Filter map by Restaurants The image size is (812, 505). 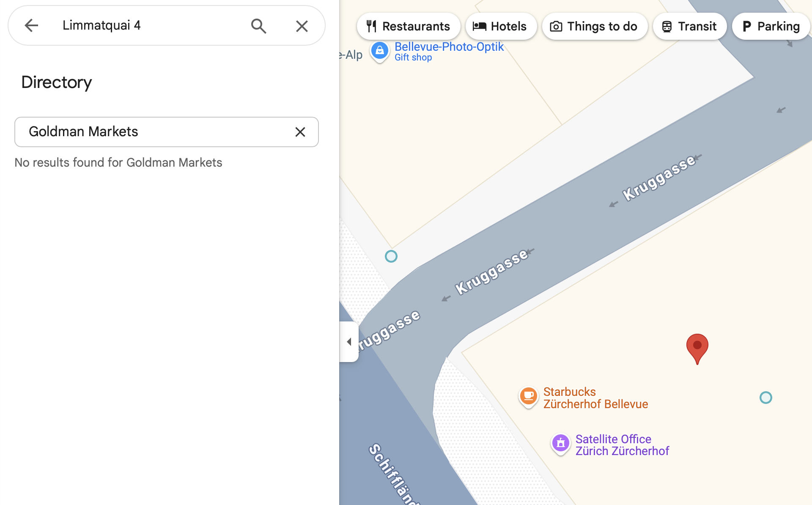(408, 26)
